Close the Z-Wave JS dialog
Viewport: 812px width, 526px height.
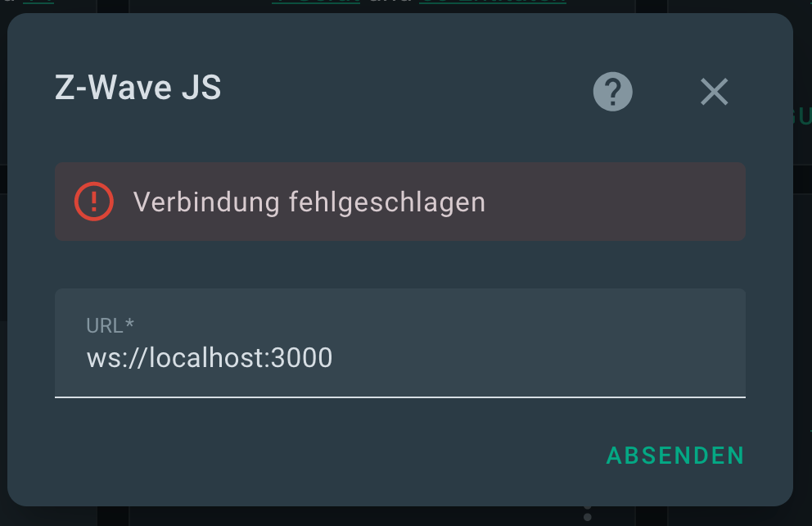tap(714, 92)
